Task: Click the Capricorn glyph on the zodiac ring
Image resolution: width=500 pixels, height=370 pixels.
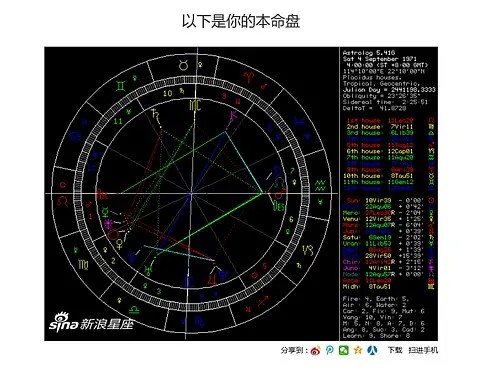Action: click(307, 250)
